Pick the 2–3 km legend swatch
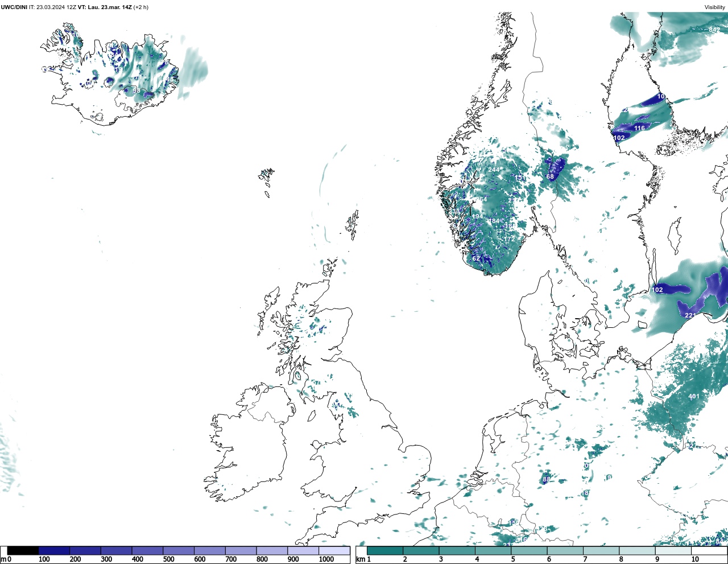Screen dimensions: 728x564 click(x=421, y=550)
